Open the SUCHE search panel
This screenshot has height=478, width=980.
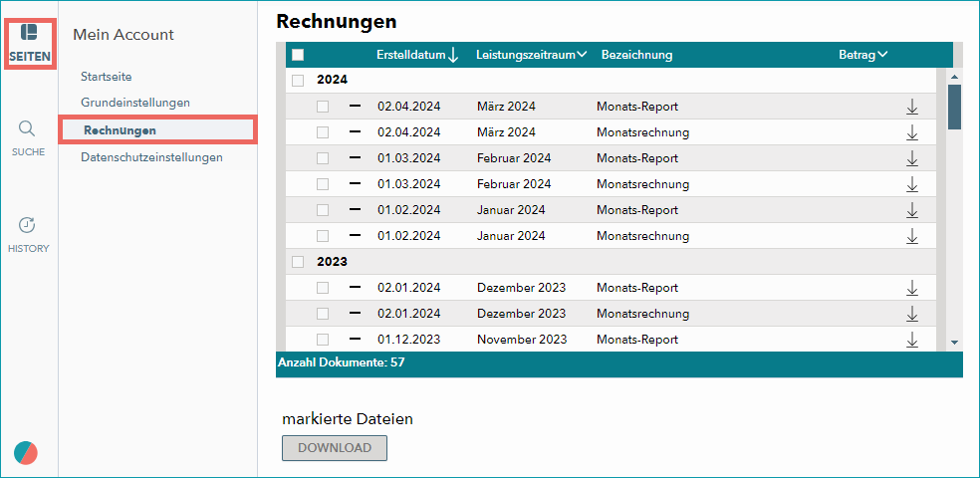click(28, 138)
